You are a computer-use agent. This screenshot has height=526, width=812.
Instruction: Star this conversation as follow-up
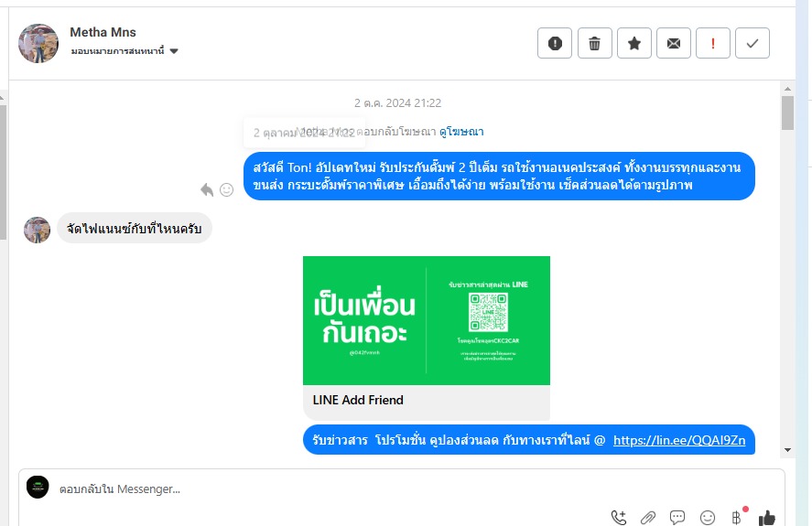pyautogui.click(x=634, y=44)
